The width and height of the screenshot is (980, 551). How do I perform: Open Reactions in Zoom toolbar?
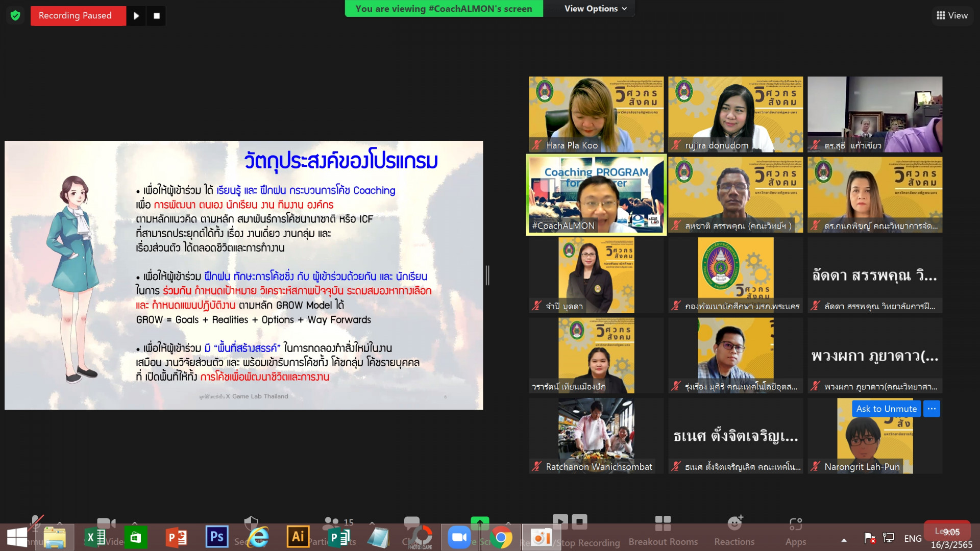pyautogui.click(x=734, y=531)
